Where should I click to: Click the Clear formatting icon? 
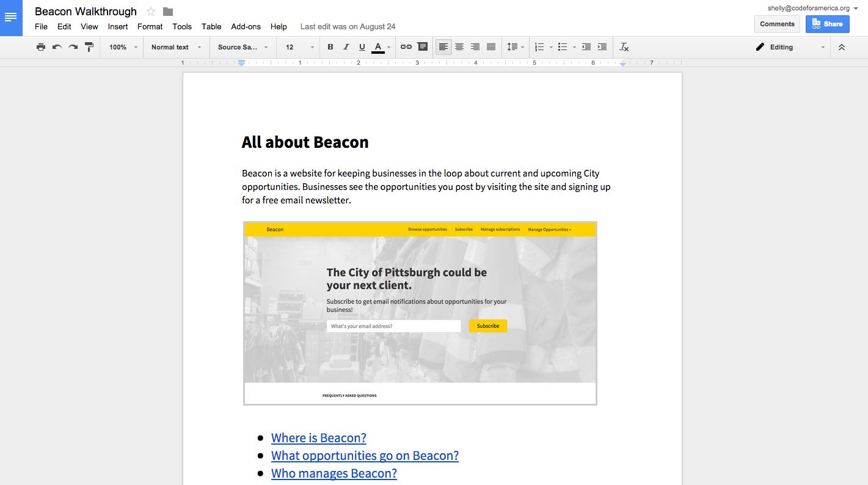tap(624, 47)
